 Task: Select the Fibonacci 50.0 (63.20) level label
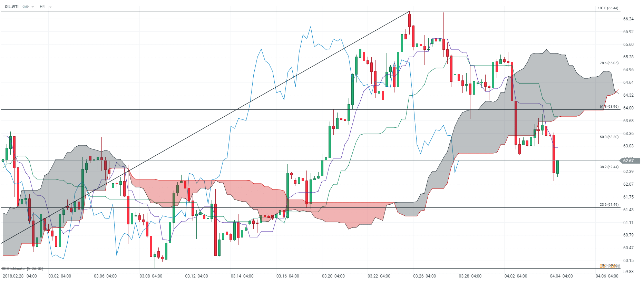[x=609, y=137]
